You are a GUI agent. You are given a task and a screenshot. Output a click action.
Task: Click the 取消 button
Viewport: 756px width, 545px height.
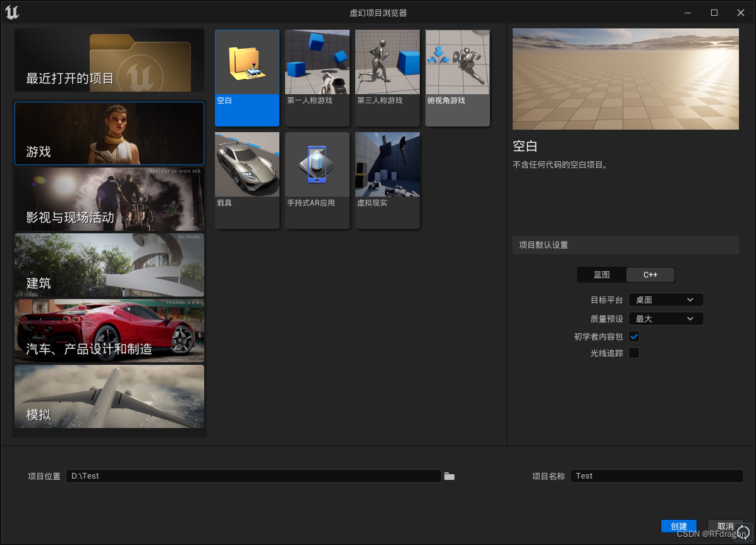pyautogui.click(x=725, y=525)
